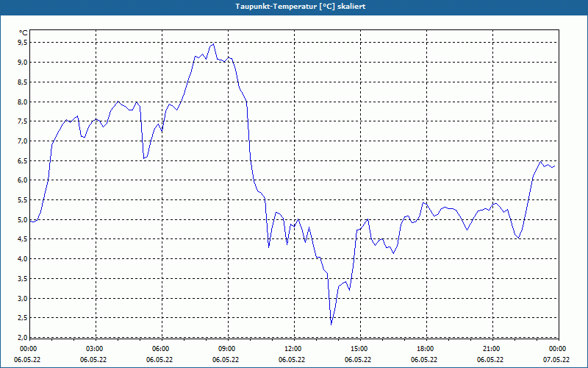The image size is (588, 368).
Task: Pick the '7,0' y-axis label
Action: click(23, 141)
